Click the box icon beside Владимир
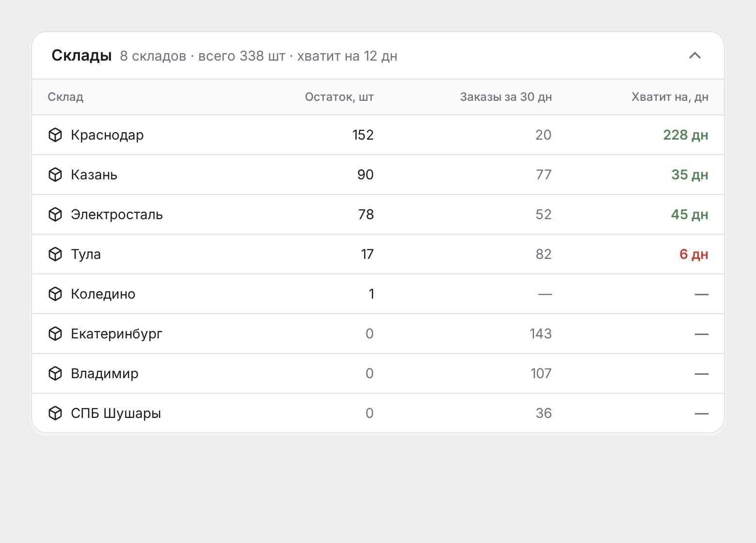The width and height of the screenshot is (756, 543). (55, 373)
